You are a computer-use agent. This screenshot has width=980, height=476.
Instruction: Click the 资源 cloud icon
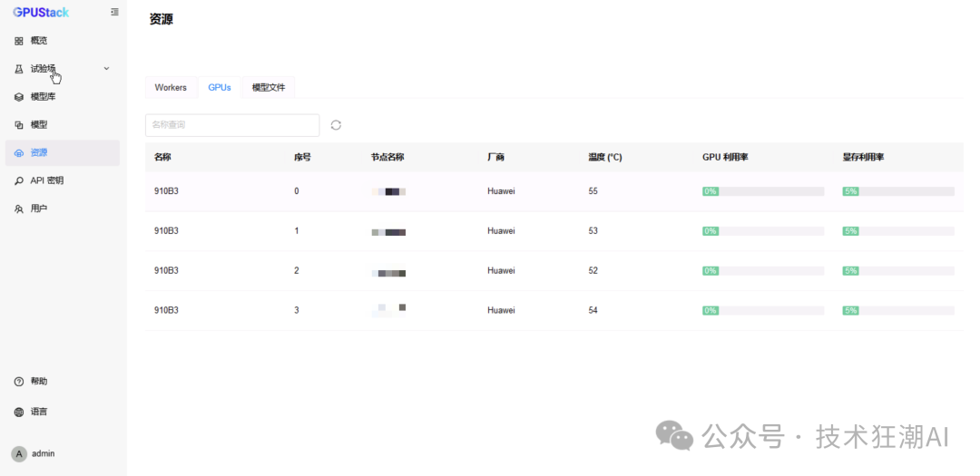[x=19, y=153]
